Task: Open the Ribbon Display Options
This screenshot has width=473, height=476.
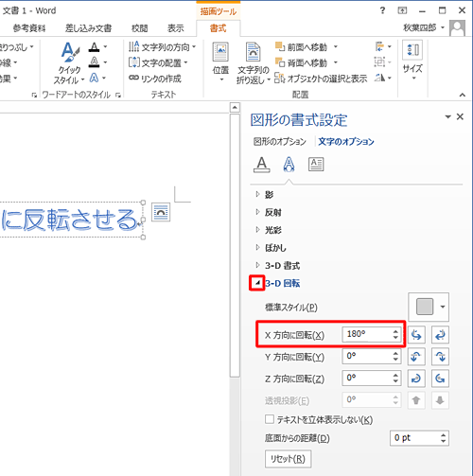Action: pos(402,10)
